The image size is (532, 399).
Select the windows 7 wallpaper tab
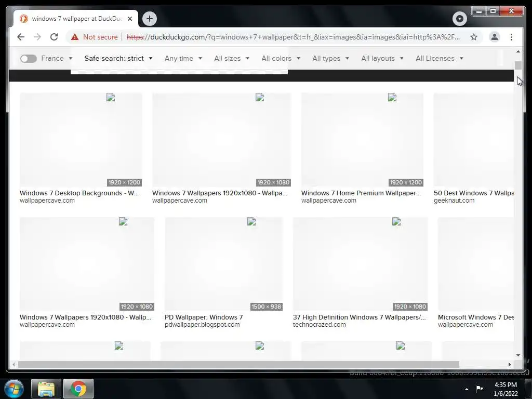76,19
